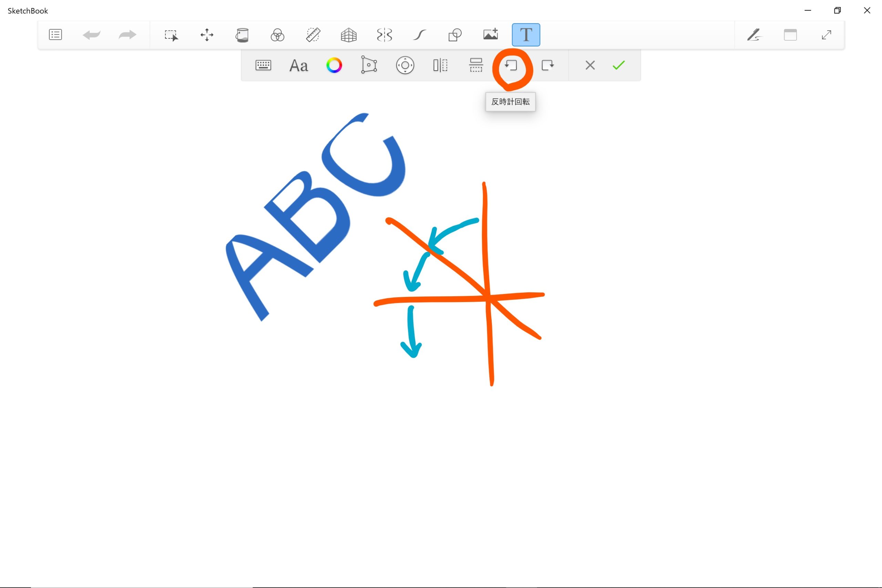Confirm text with green checkmark
Viewport: 882px width, 588px height.
[618, 65]
